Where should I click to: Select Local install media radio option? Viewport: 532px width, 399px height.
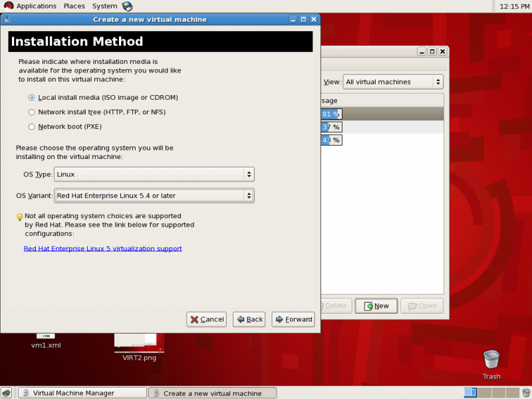coord(31,98)
